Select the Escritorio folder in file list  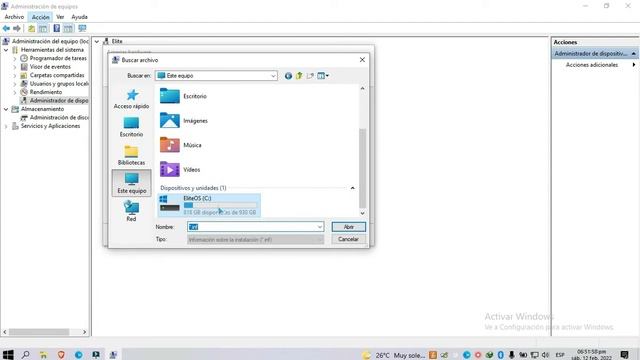click(x=184, y=96)
